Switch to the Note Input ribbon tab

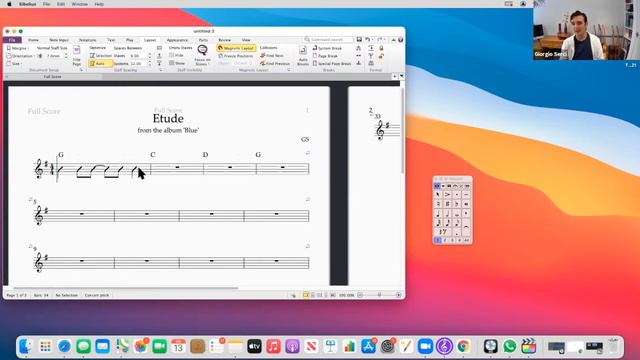[59, 40]
